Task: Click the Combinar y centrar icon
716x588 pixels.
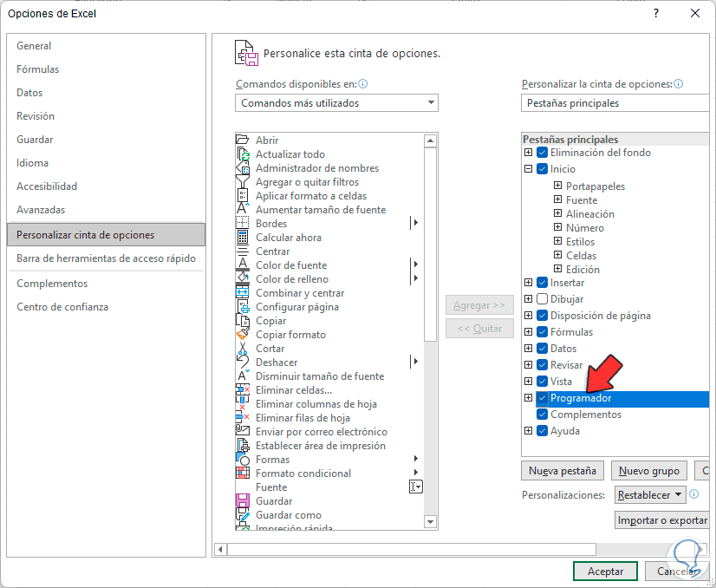Action: click(242, 293)
